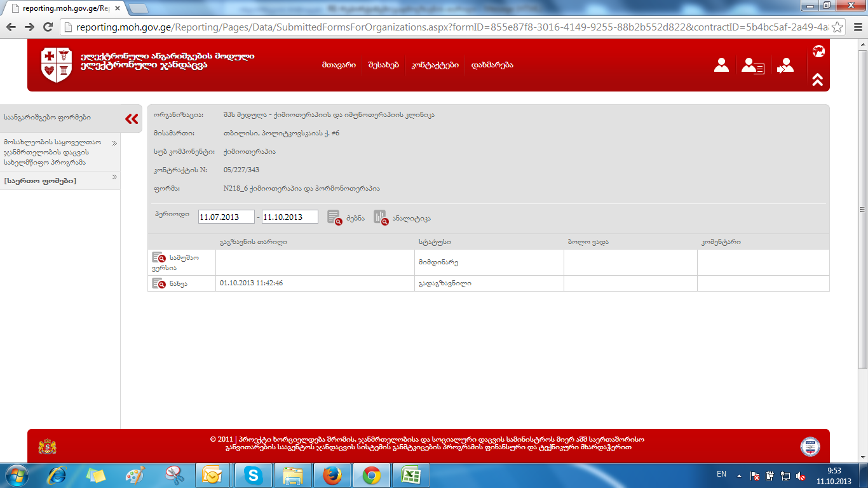Collapse header with double up chevron
This screenshot has height=488, width=868.
coord(818,79)
